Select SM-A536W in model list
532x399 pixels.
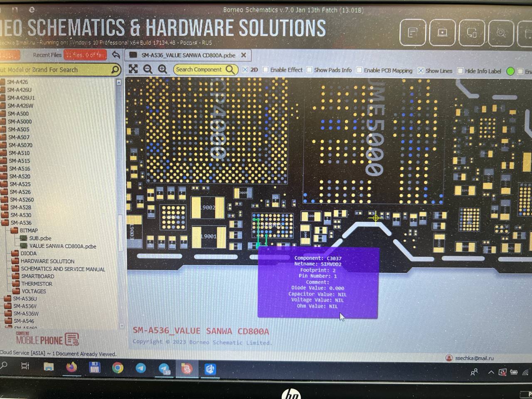pyautogui.click(x=26, y=313)
